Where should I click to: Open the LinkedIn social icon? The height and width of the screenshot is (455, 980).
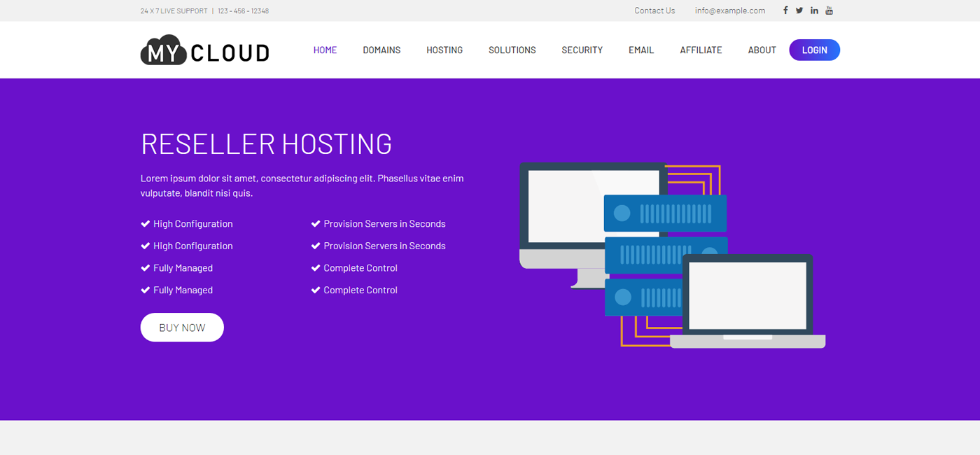[x=814, y=10]
